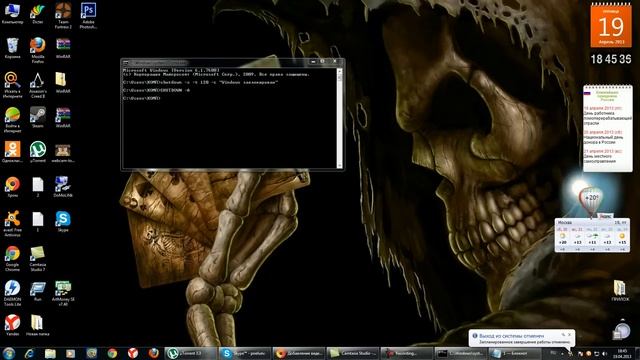Open command prompt window system menu icon
Viewport: 640px width, 360px height.
coord(126,62)
